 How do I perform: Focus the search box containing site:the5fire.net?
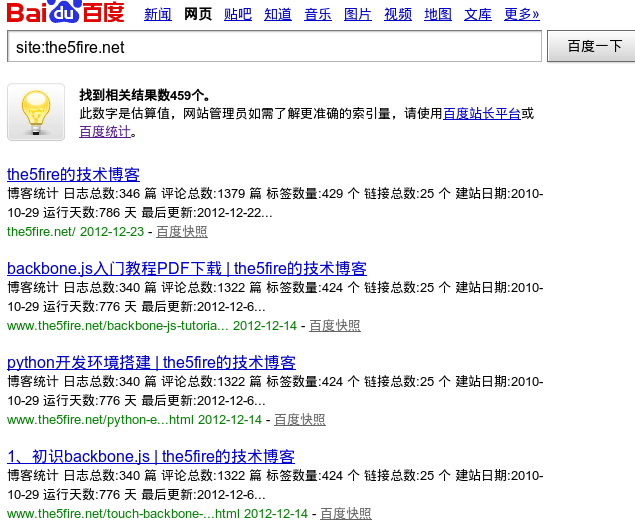[274, 47]
